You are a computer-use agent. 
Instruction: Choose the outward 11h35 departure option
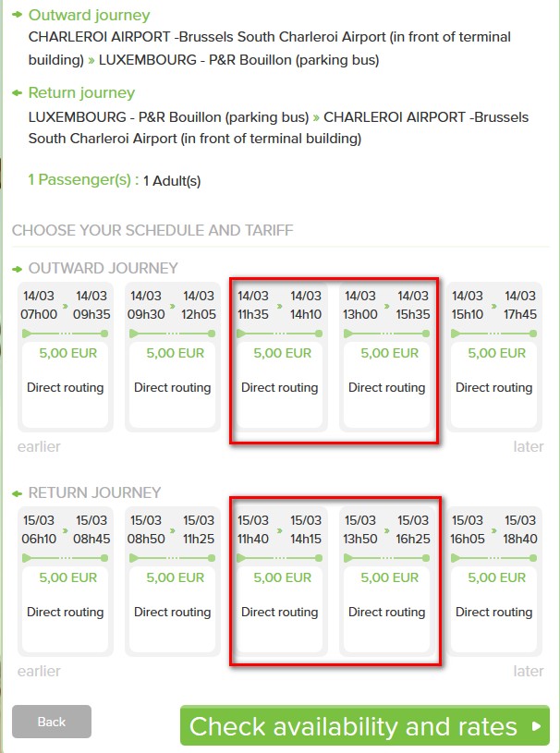coord(279,358)
